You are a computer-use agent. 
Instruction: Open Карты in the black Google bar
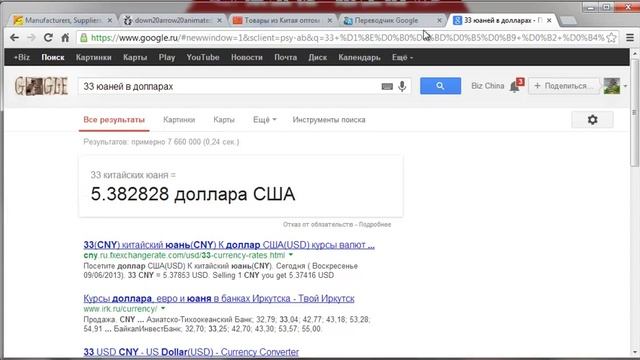click(135, 58)
